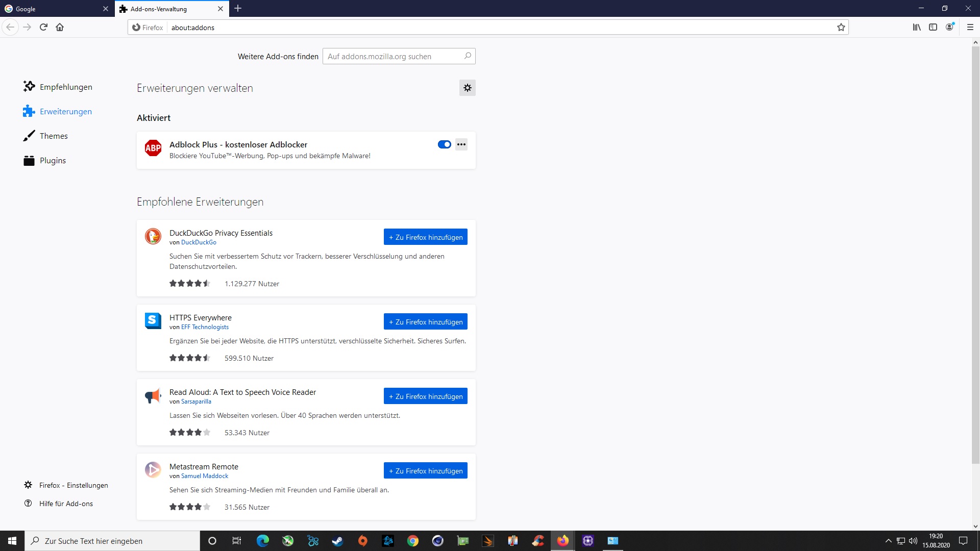Viewport: 980px width, 551px height.
Task: Open the Firefox hamburger menu
Action: tap(970, 28)
